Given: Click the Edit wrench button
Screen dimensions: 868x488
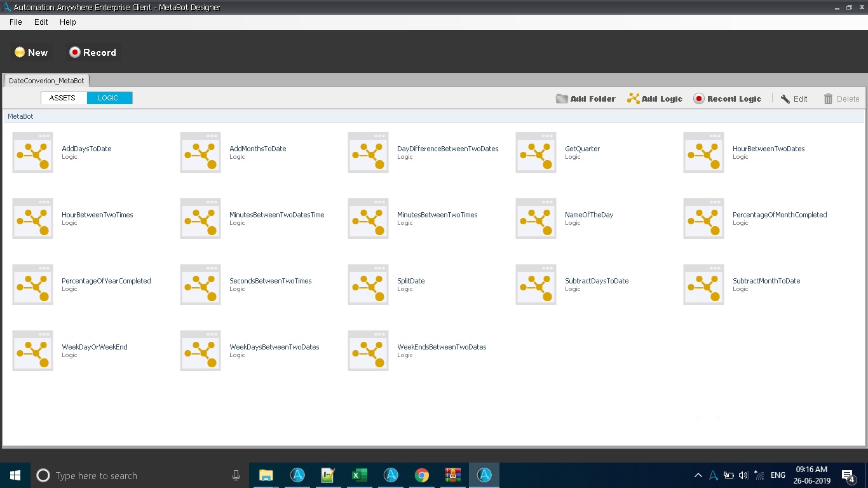Looking at the screenshot, I should 794,98.
